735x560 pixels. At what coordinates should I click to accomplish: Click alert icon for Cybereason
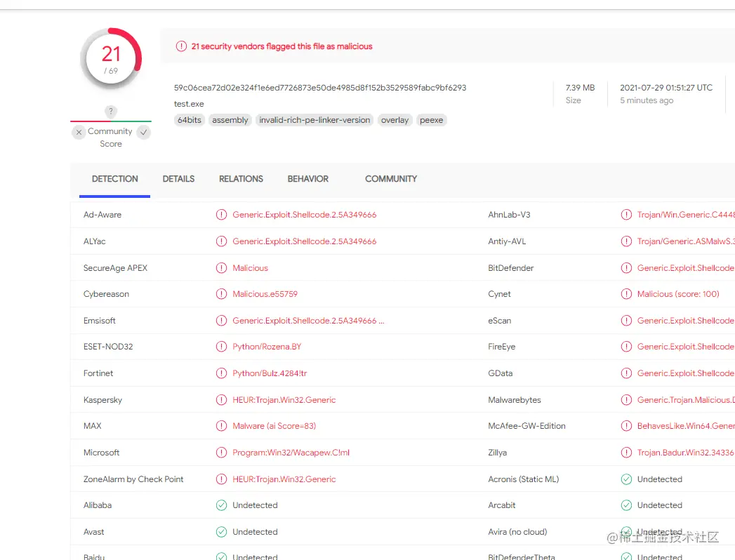click(x=221, y=294)
